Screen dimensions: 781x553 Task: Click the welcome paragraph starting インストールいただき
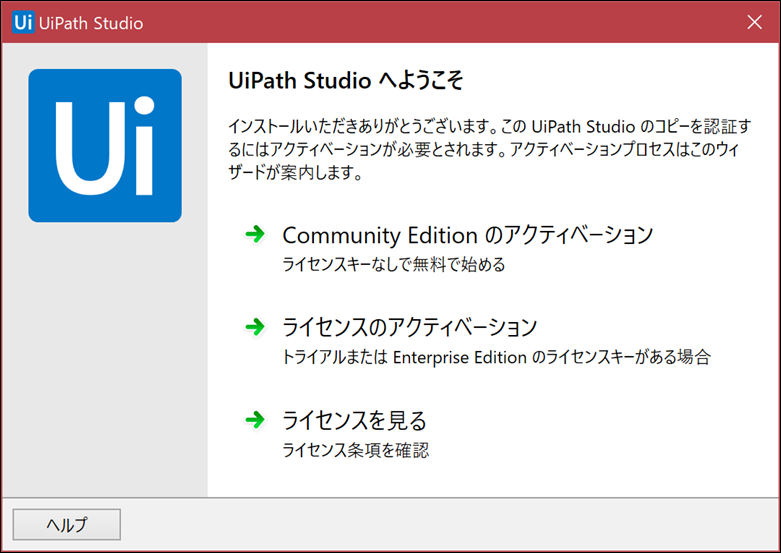click(490, 149)
